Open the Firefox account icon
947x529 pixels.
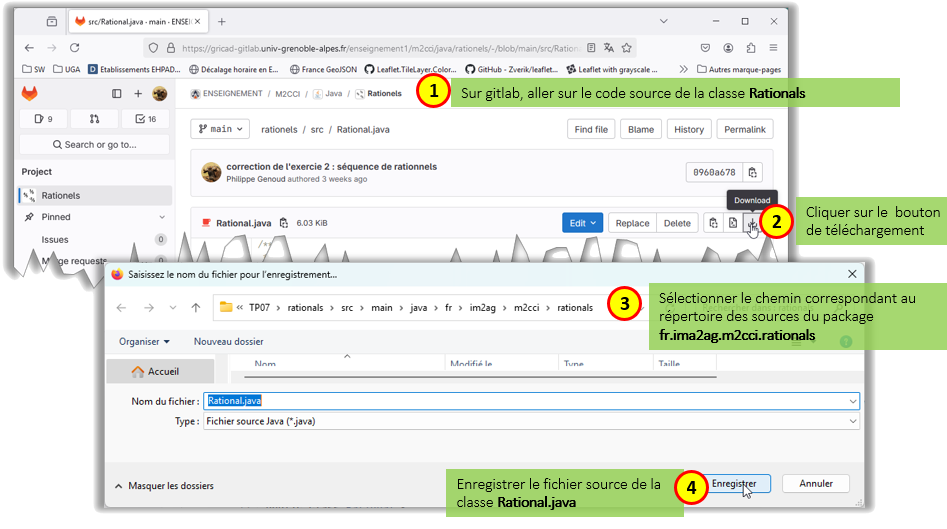tap(728, 48)
